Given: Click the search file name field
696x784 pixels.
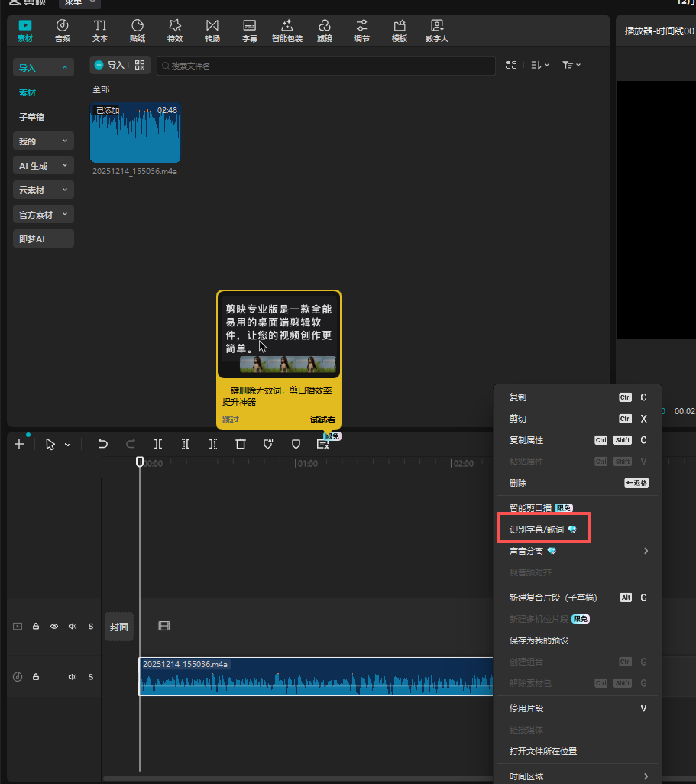Looking at the screenshot, I should [x=326, y=66].
